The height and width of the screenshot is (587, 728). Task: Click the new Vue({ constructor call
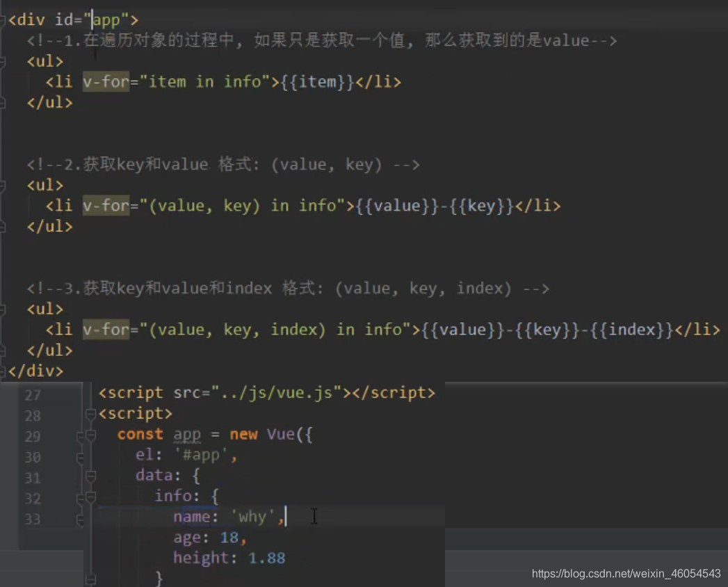(271, 434)
